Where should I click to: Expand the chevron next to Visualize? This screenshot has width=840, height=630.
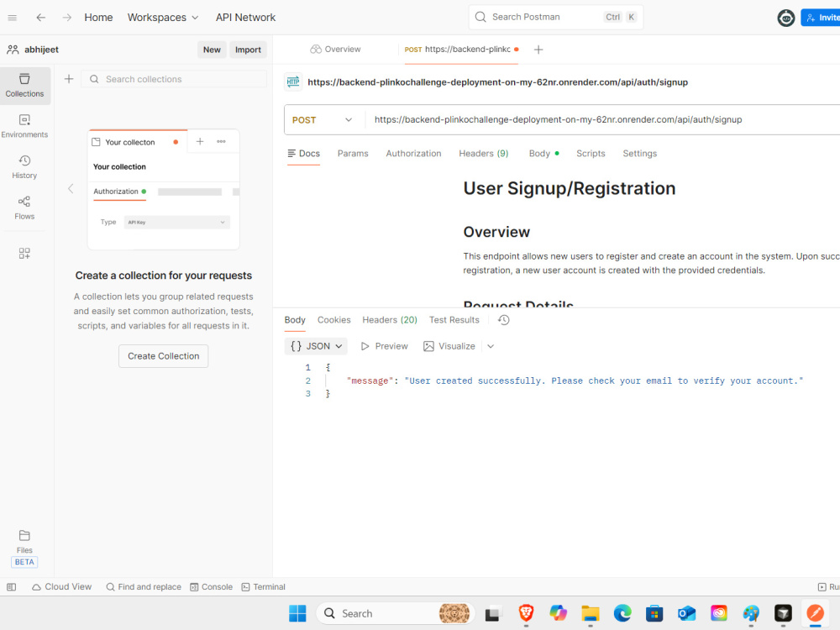491,346
